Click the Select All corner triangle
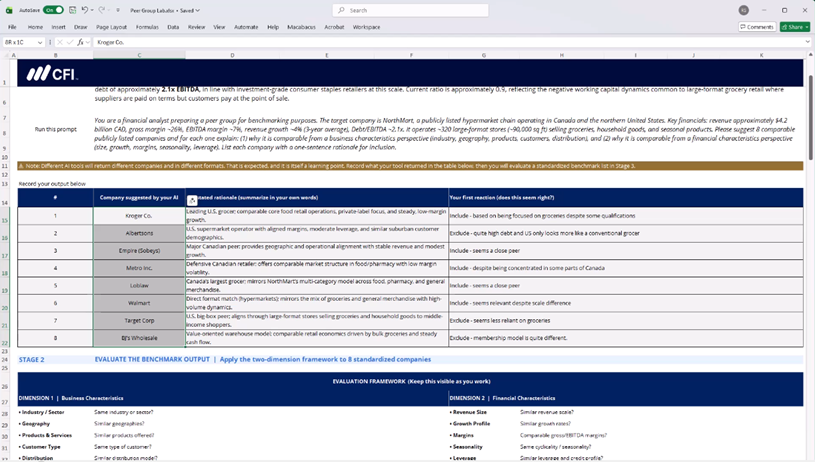 tap(10, 55)
